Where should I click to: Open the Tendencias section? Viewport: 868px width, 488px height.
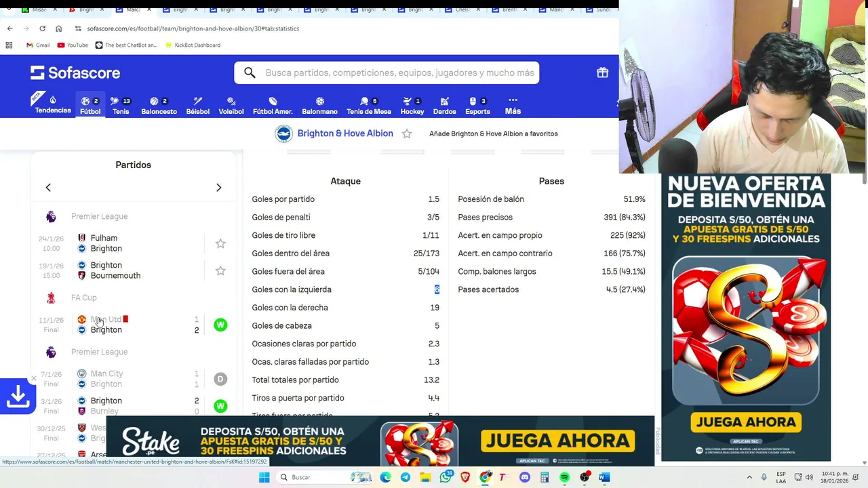coord(53,105)
